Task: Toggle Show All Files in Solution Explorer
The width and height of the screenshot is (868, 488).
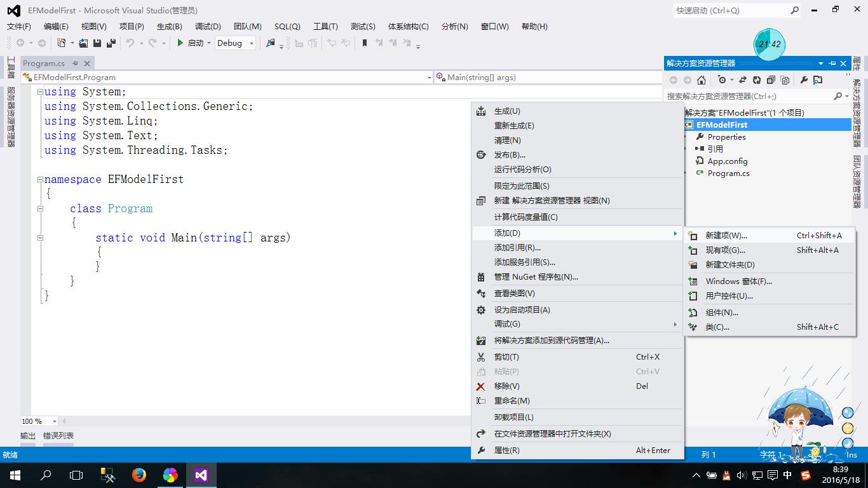Action: (x=785, y=80)
